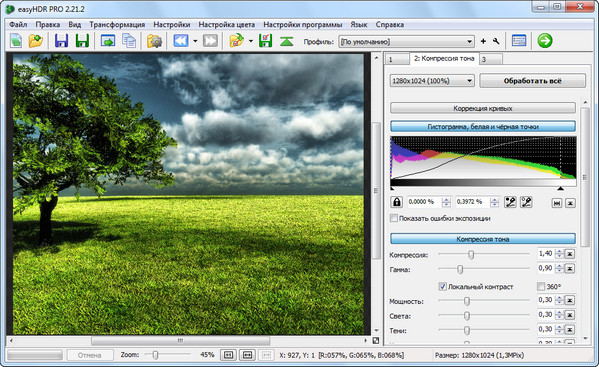This screenshot has height=367, width=599.
Task: Click the greyed forward double-arrow icon
Action: (210, 40)
